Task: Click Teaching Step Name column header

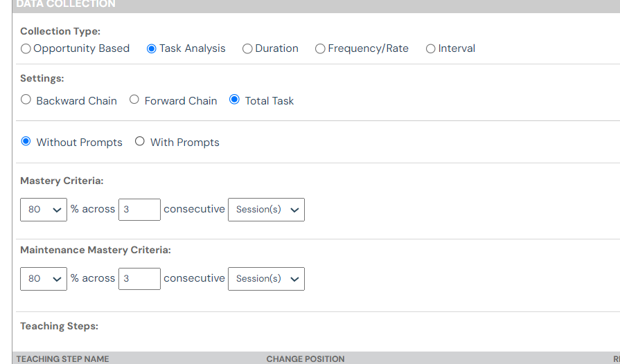Action: pos(63,358)
